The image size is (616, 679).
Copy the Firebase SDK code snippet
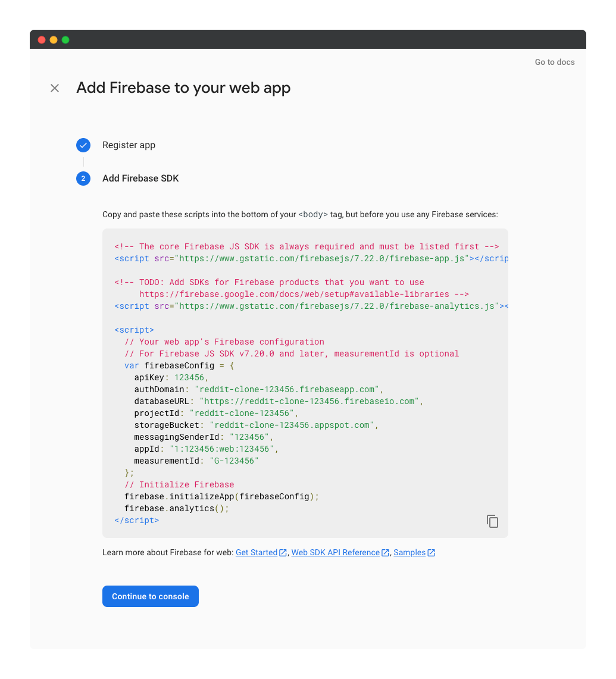tap(492, 521)
